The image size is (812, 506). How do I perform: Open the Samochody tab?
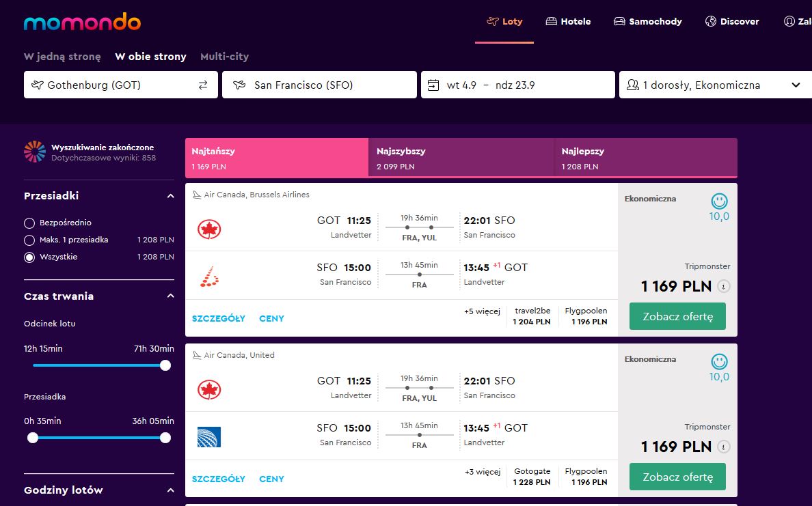coord(648,22)
